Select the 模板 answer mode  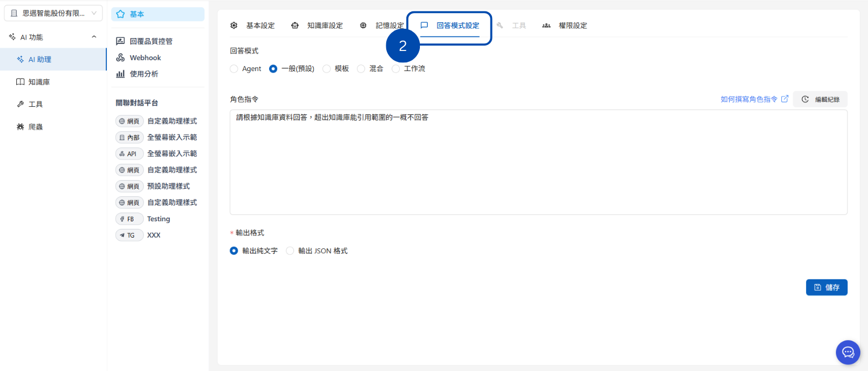point(327,69)
